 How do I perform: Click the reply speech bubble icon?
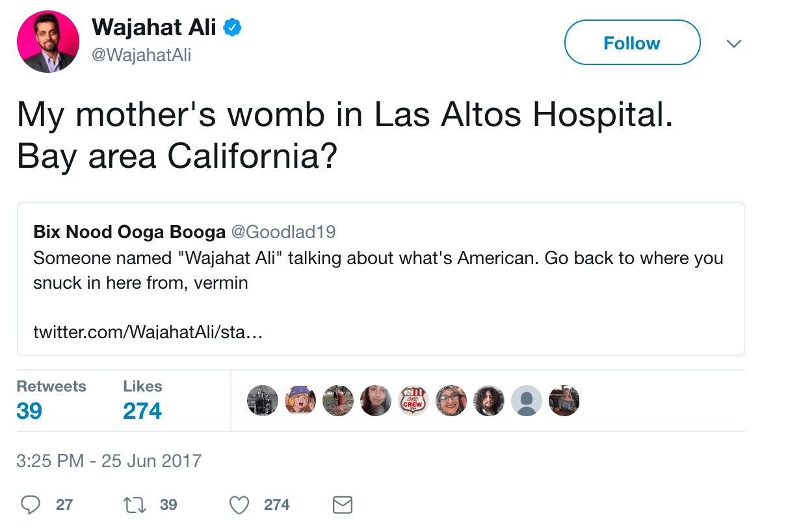click(30, 505)
